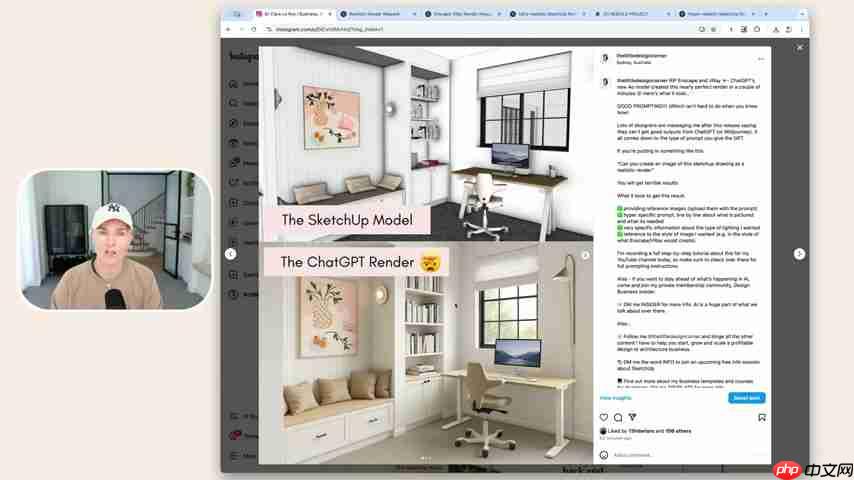Like the post with the heart icon
Image resolution: width=854 pixels, height=480 pixels.
tap(604, 417)
